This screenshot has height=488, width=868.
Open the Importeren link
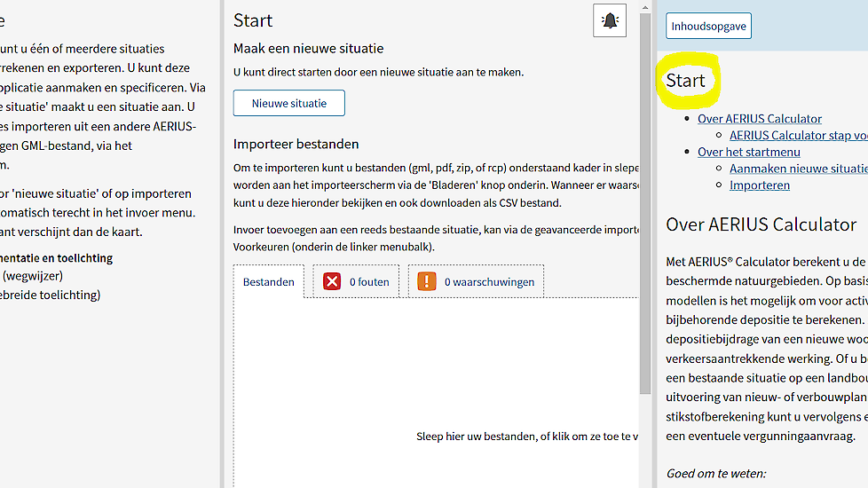760,185
